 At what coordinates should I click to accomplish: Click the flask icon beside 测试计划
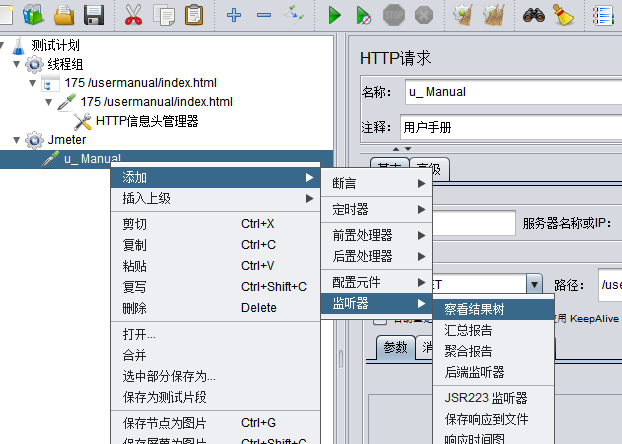[x=18, y=45]
